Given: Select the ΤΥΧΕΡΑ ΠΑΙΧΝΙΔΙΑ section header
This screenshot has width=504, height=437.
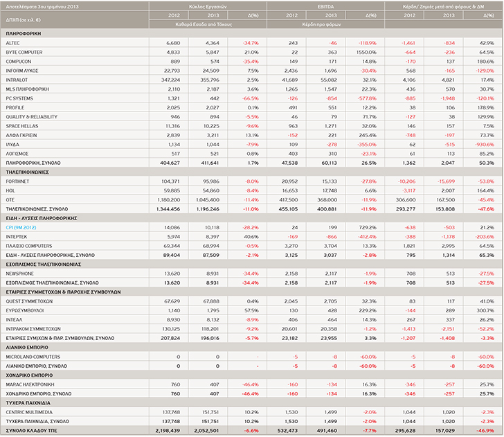Looking at the screenshot, I should [x=28, y=403].
